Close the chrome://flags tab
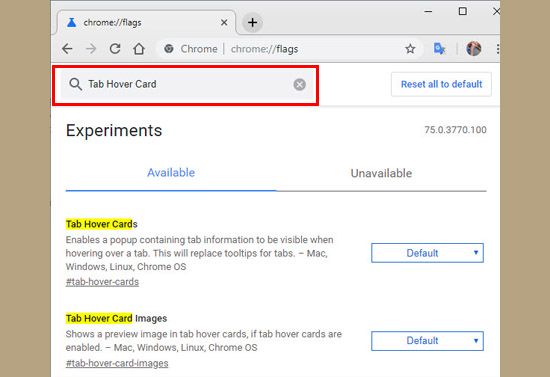550x377 pixels. pyautogui.click(x=224, y=23)
